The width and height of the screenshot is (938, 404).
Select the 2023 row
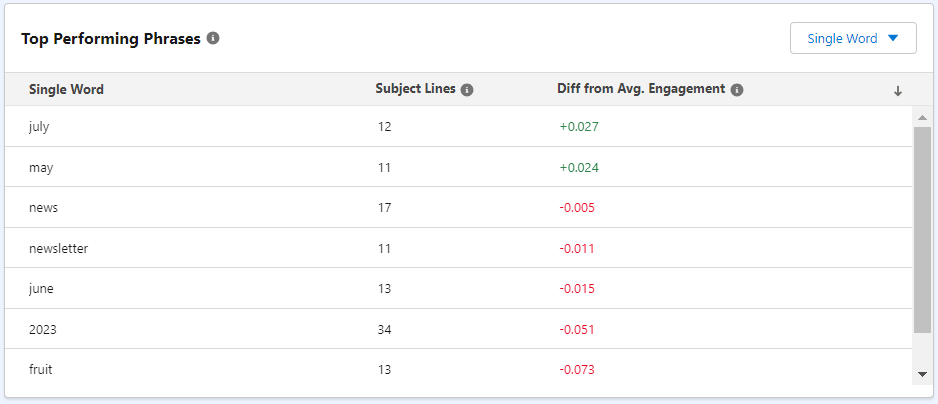click(458, 329)
